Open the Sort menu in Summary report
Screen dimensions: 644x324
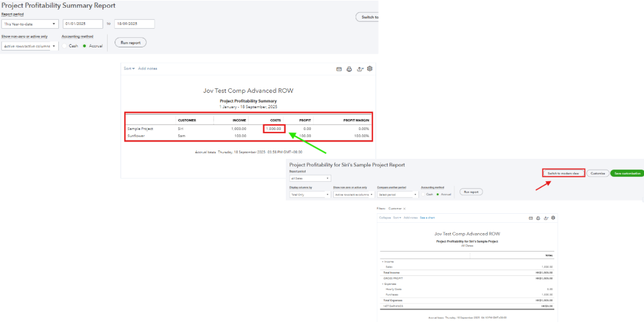click(129, 69)
